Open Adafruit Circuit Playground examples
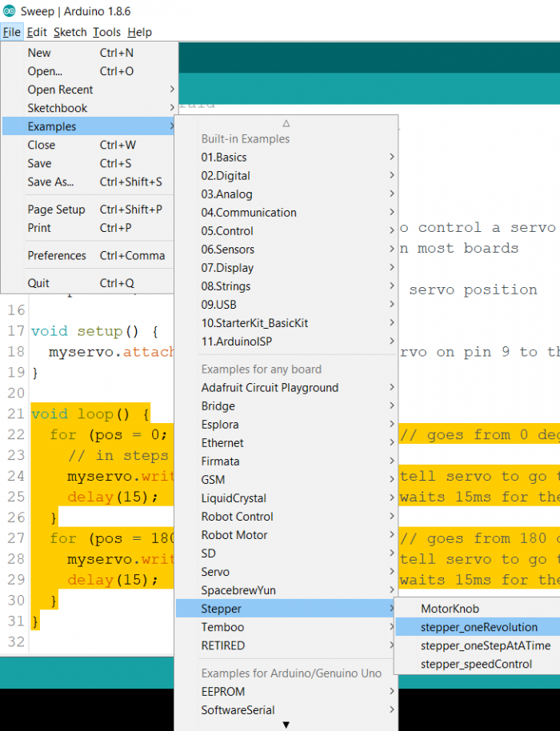Screen dimensions: 560x731 [286, 387]
